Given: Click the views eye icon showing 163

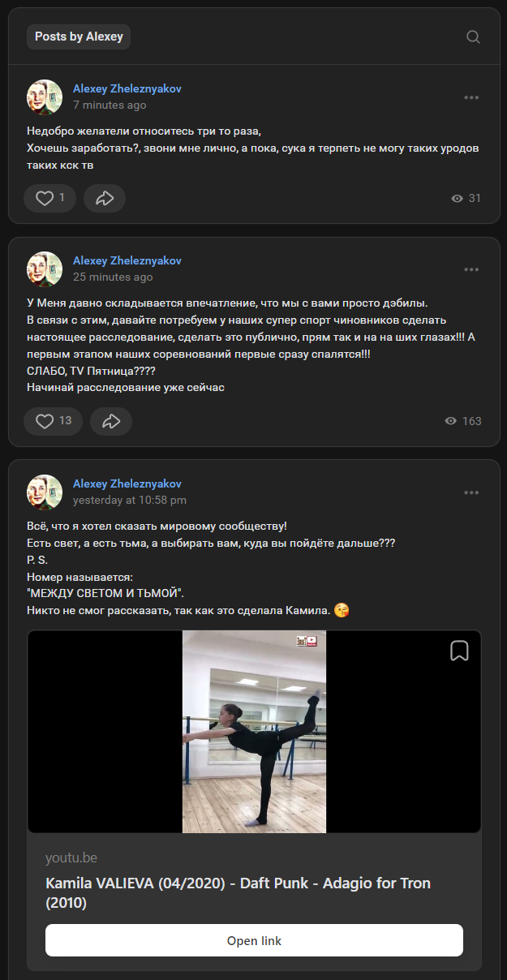Looking at the screenshot, I should [451, 421].
